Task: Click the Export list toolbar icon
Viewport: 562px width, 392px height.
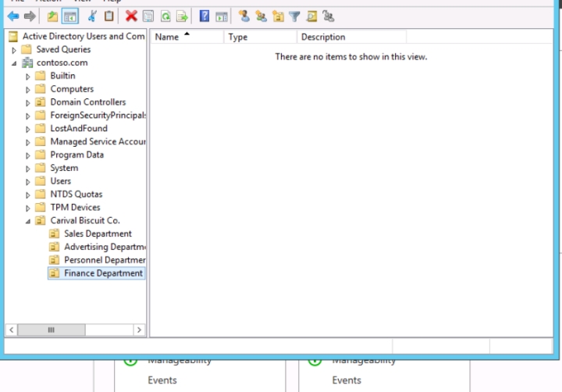Action: pos(182,16)
